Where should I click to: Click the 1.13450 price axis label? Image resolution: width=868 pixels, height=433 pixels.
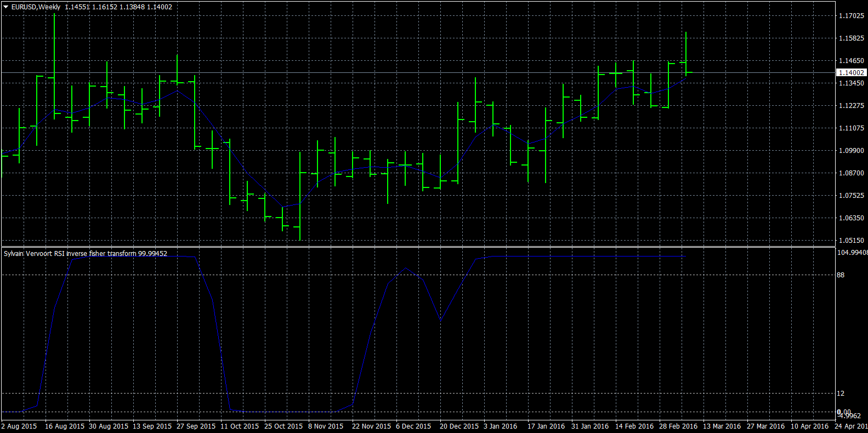(x=852, y=83)
